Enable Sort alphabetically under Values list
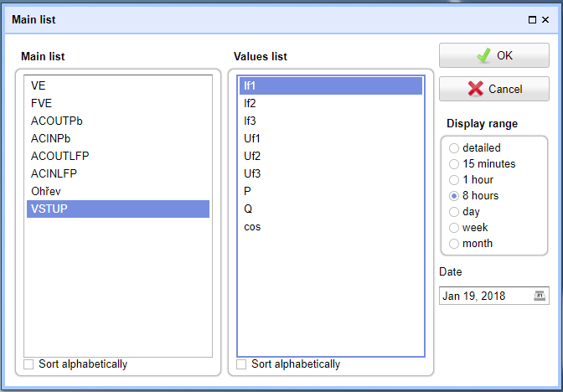563x392 pixels. [x=241, y=364]
